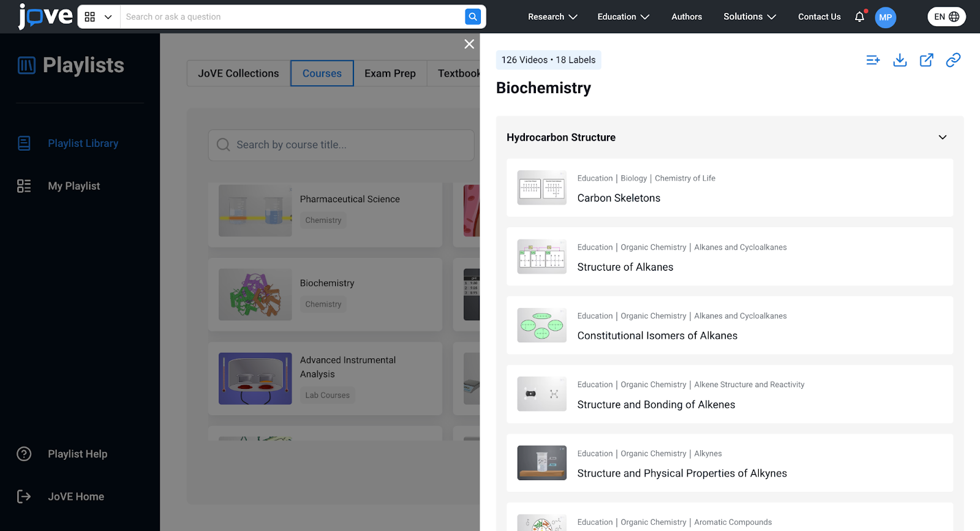Click the blue search magnifier button
This screenshot has width=980, height=531.
coord(473,17)
